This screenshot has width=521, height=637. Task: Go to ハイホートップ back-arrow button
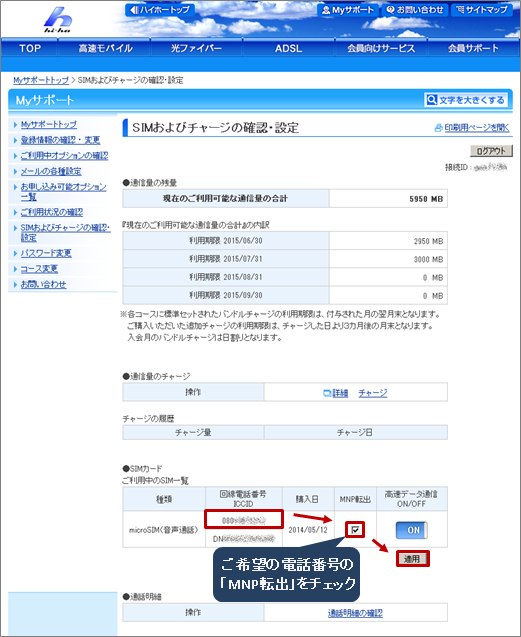click(160, 9)
